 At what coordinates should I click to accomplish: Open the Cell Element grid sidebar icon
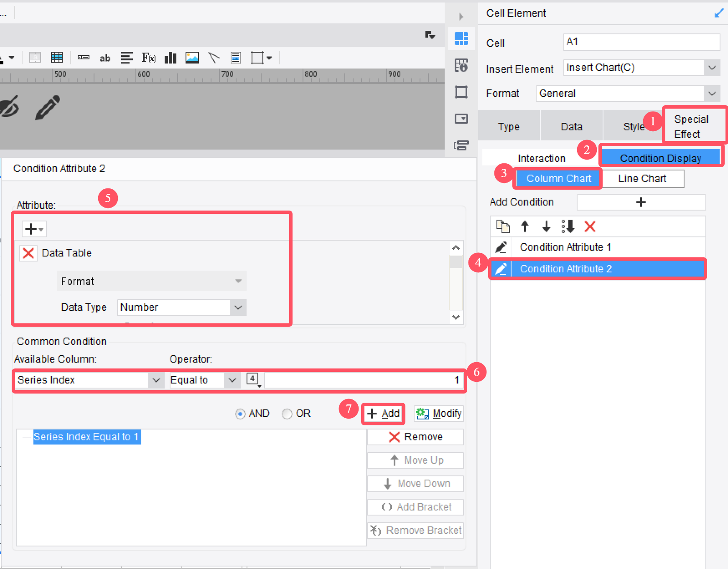(461, 38)
